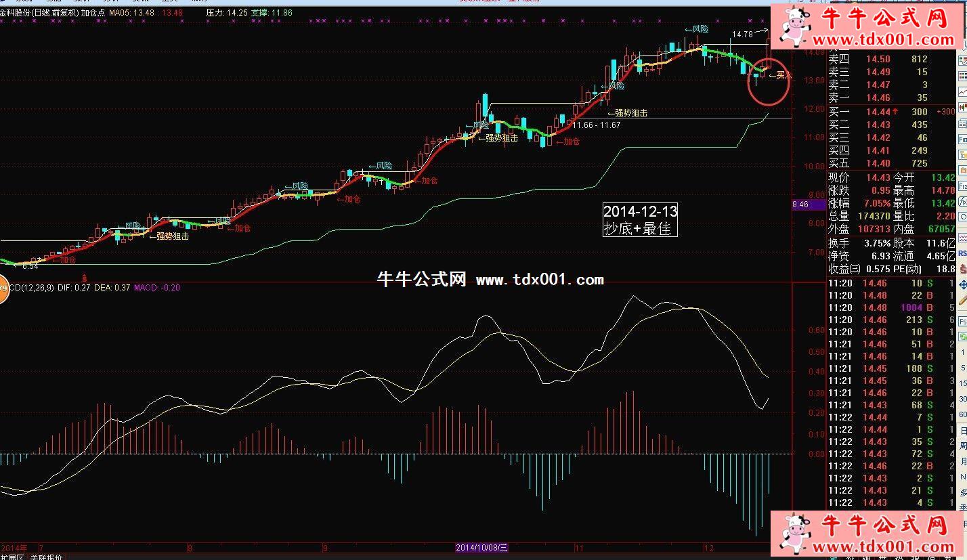This screenshot has height=560, width=967.
Task: Click the 2014/10/08 date marker on time axis
Action: 481,547
